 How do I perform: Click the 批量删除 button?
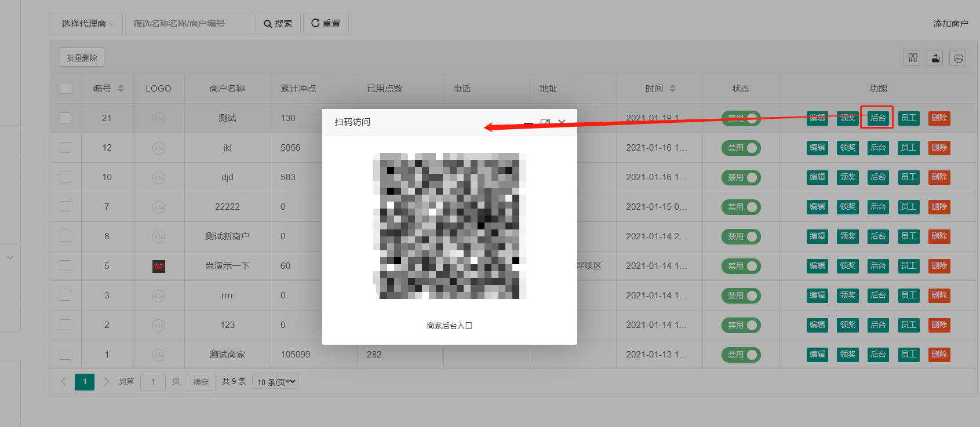click(x=82, y=58)
